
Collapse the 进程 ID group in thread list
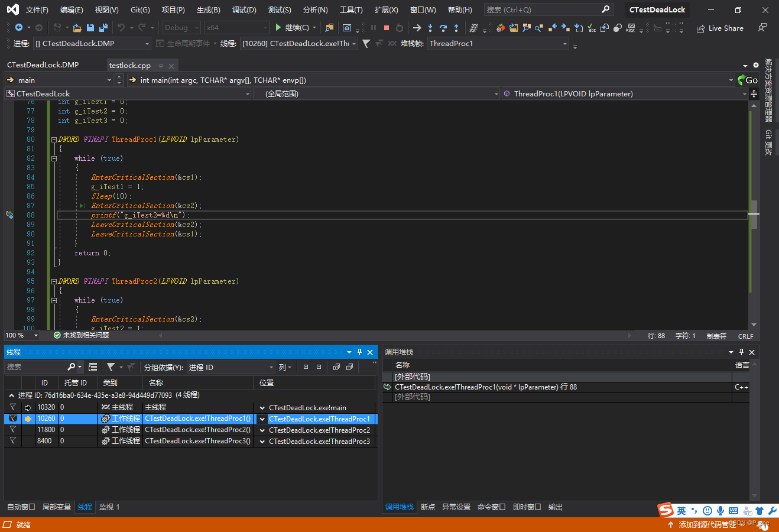(x=11, y=395)
